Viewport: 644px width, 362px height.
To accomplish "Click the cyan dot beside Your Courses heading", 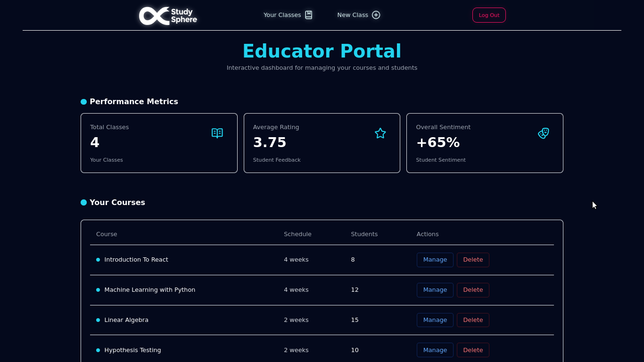I will click(x=83, y=202).
